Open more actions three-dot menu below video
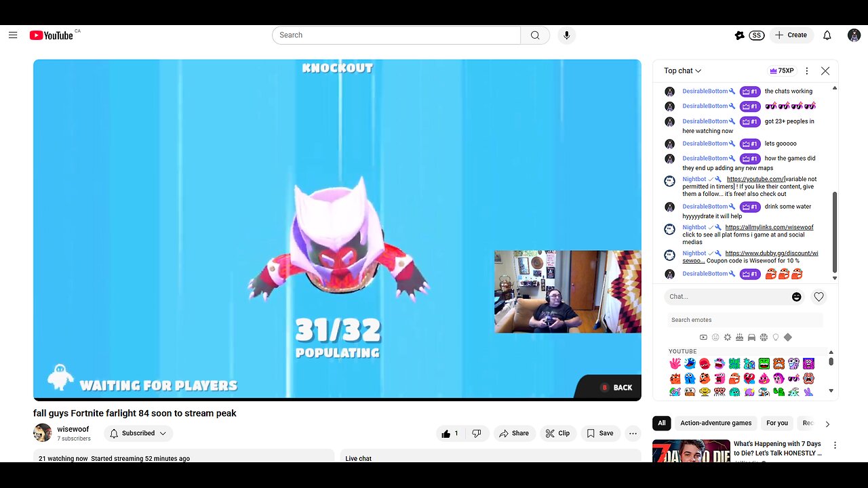 (633, 433)
